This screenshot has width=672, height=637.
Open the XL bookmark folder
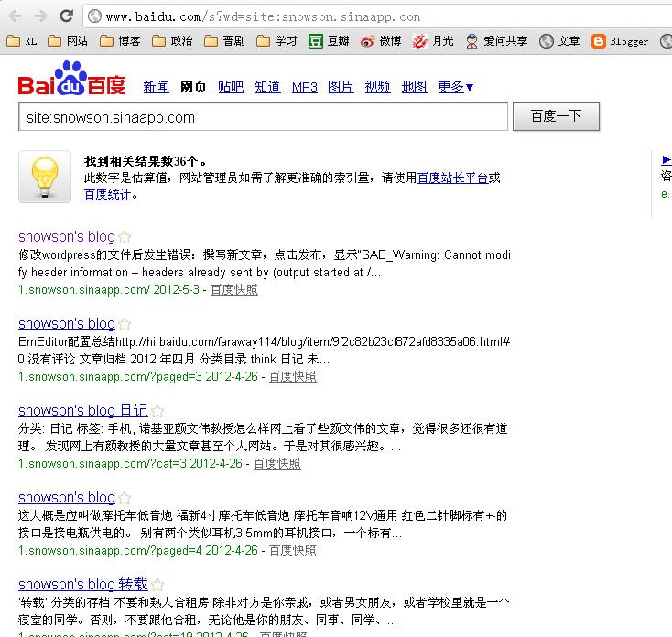(21, 41)
